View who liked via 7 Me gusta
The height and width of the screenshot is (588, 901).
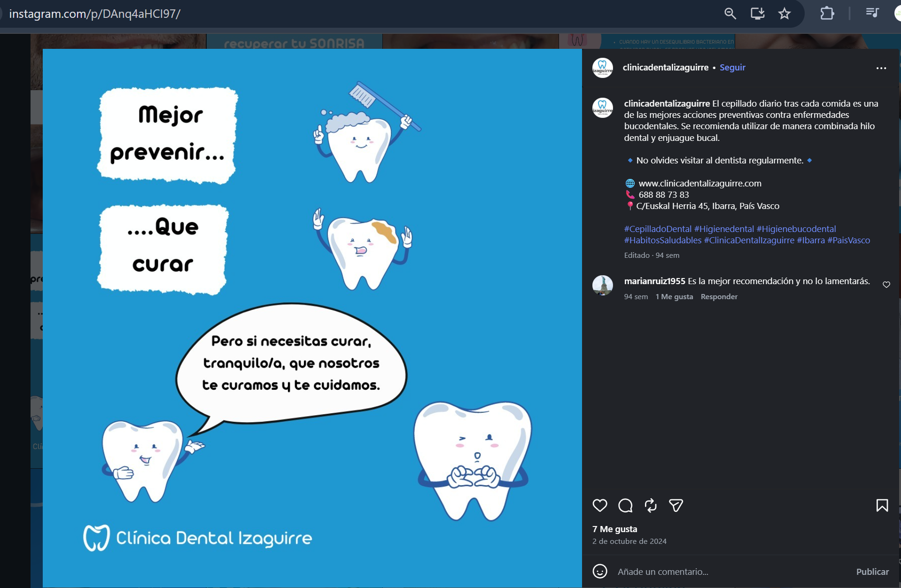(615, 529)
